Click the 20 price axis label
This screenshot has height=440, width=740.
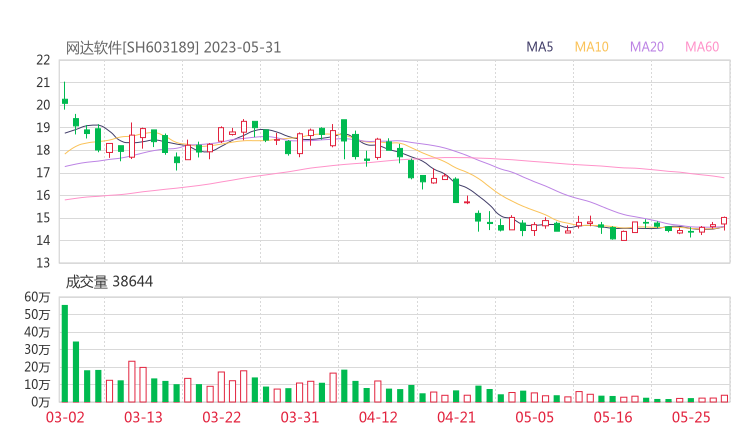(43, 105)
